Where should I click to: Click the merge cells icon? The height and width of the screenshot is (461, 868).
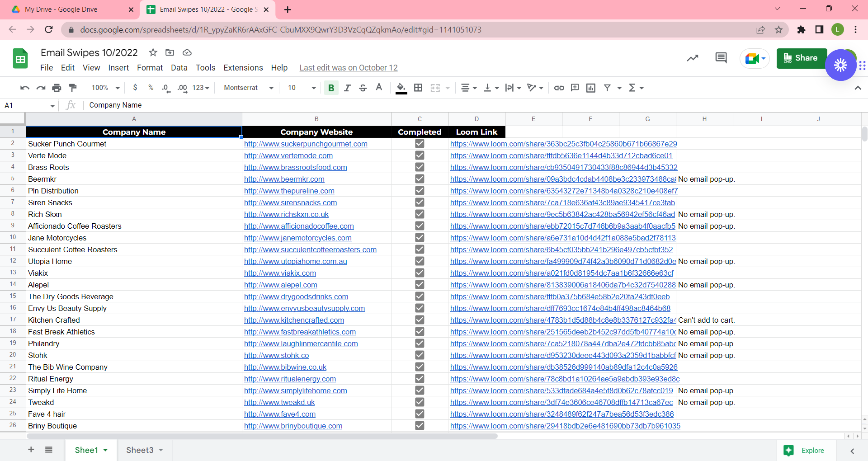(435, 88)
